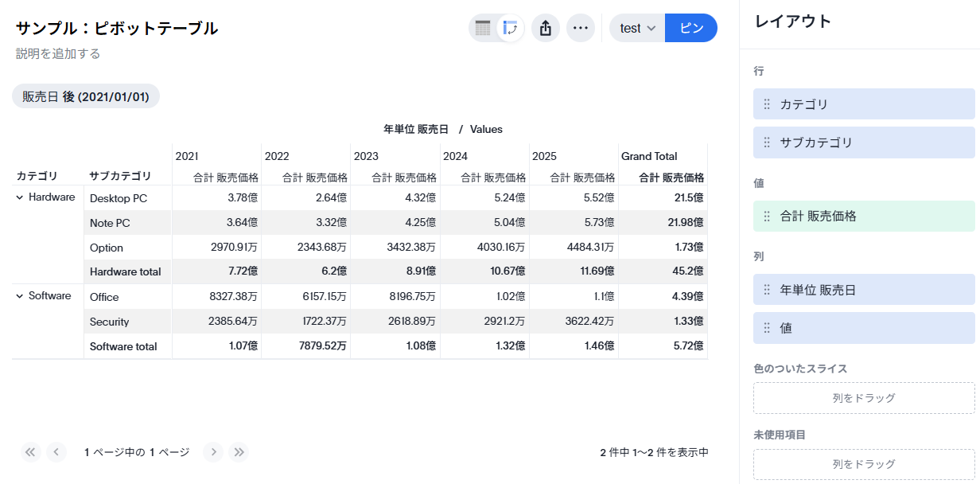Open the more options ellipsis menu

(581, 29)
